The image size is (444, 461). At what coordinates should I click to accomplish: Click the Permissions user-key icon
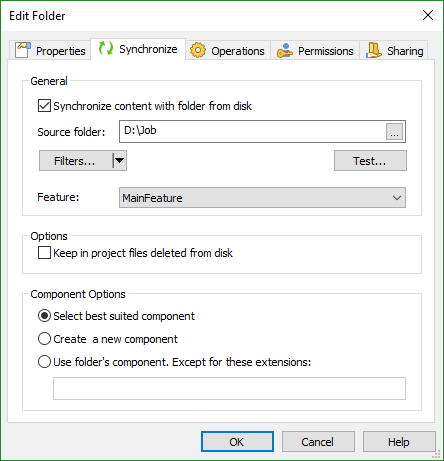click(x=285, y=50)
